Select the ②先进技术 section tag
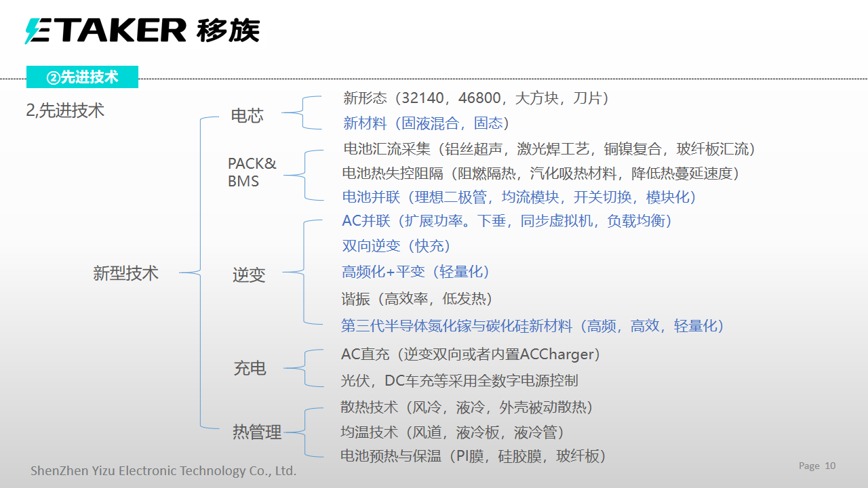 click(x=82, y=77)
